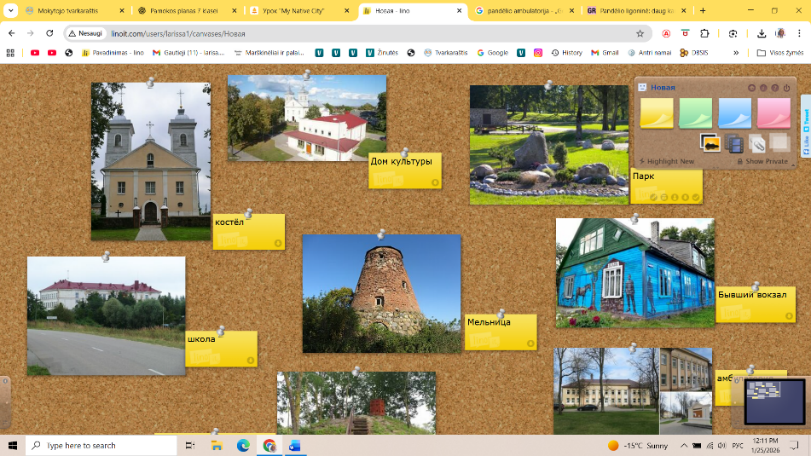Click the edit pencil icon on Парк note
Viewport: 811px width, 456px height.
point(654,197)
